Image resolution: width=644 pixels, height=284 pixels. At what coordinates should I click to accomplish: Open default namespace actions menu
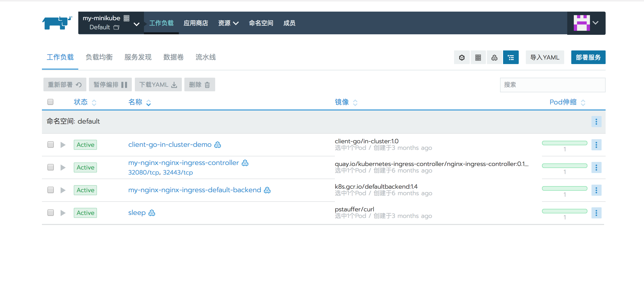(x=596, y=122)
